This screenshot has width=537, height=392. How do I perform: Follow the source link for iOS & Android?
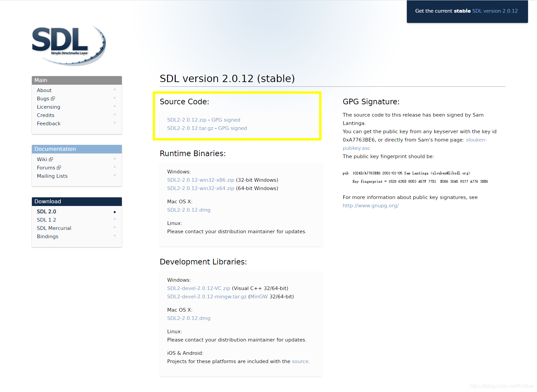300,361
